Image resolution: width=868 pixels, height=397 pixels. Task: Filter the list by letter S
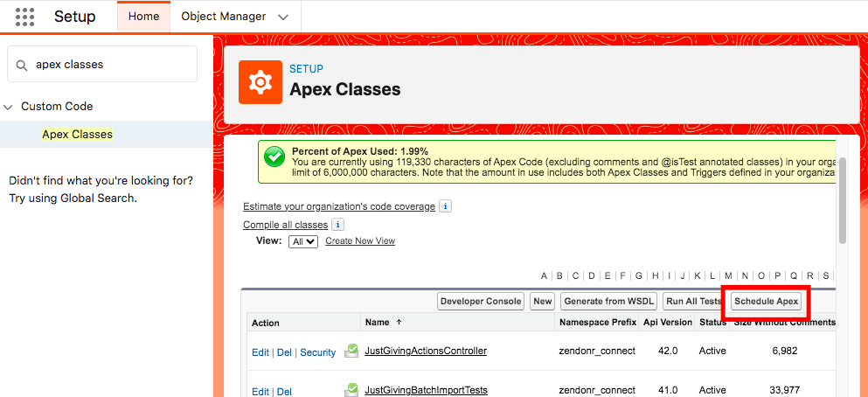coord(826,275)
